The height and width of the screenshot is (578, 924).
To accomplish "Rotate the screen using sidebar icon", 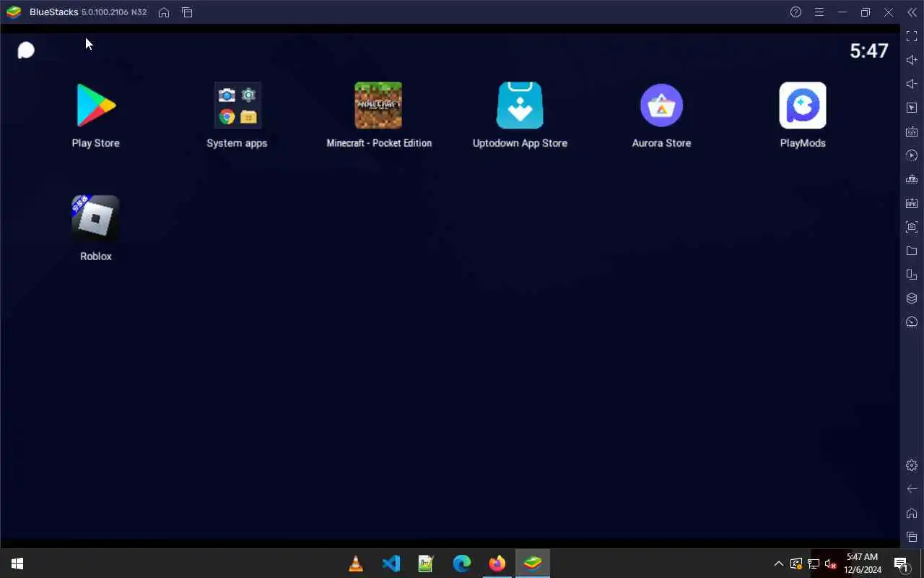I will point(912,275).
